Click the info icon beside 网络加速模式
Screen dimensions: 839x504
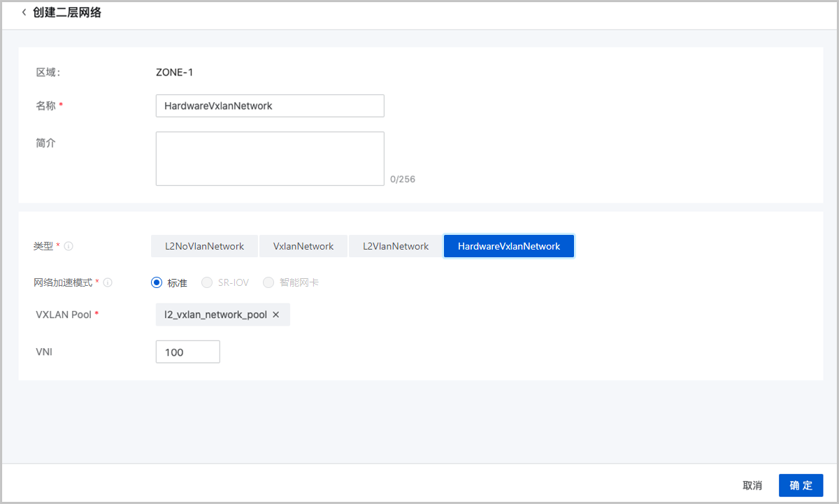click(x=108, y=282)
